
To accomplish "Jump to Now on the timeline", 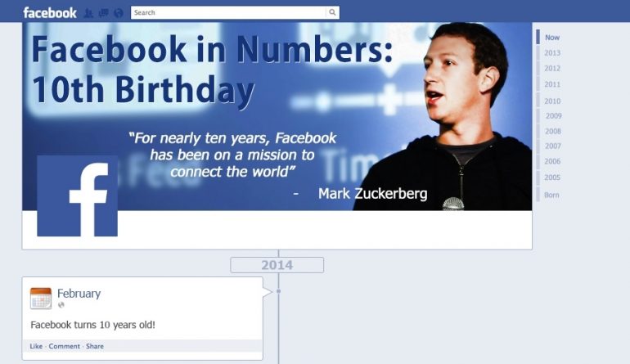I will click(x=552, y=38).
